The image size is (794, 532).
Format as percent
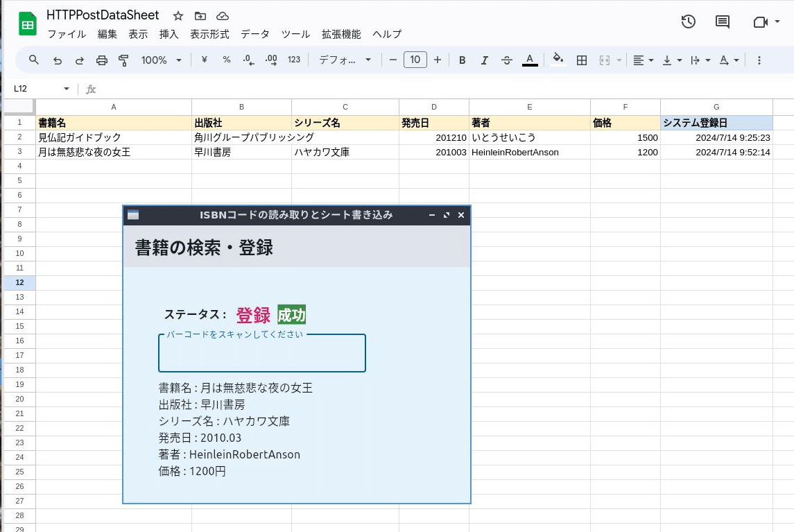pyautogui.click(x=226, y=60)
